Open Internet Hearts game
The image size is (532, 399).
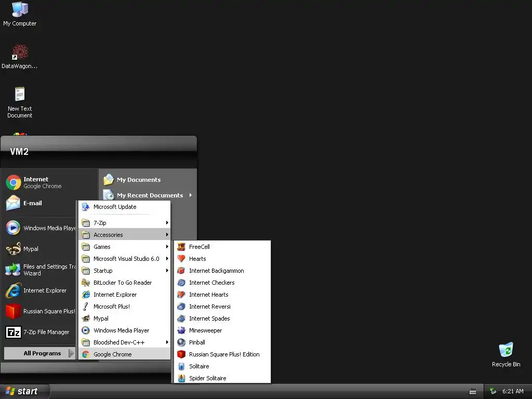[222, 295]
